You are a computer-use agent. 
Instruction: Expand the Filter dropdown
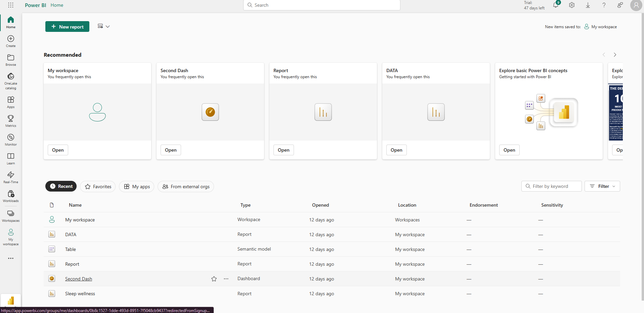602,186
